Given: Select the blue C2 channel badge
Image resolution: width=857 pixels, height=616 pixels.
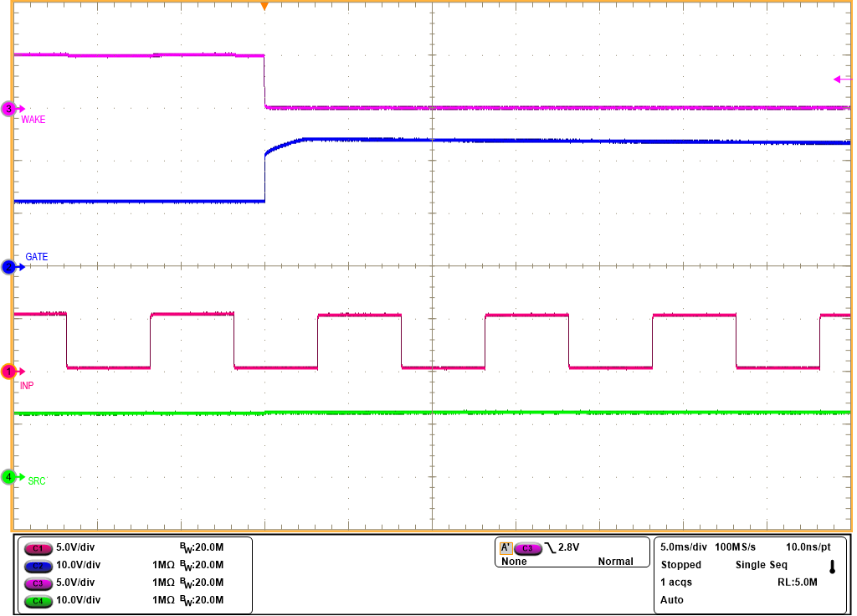Looking at the screenshot, I should pos(38,565).
